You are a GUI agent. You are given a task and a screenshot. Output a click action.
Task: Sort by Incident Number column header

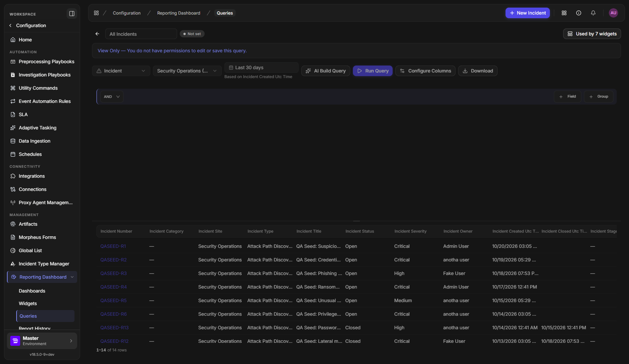(116, 231)
